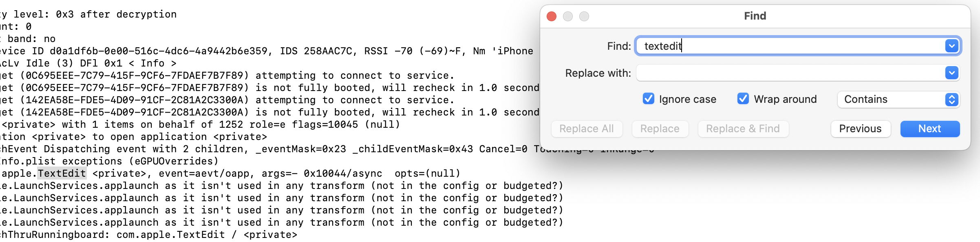
Task: Disable the Ignore case checkbox
Action: point(648,99)
